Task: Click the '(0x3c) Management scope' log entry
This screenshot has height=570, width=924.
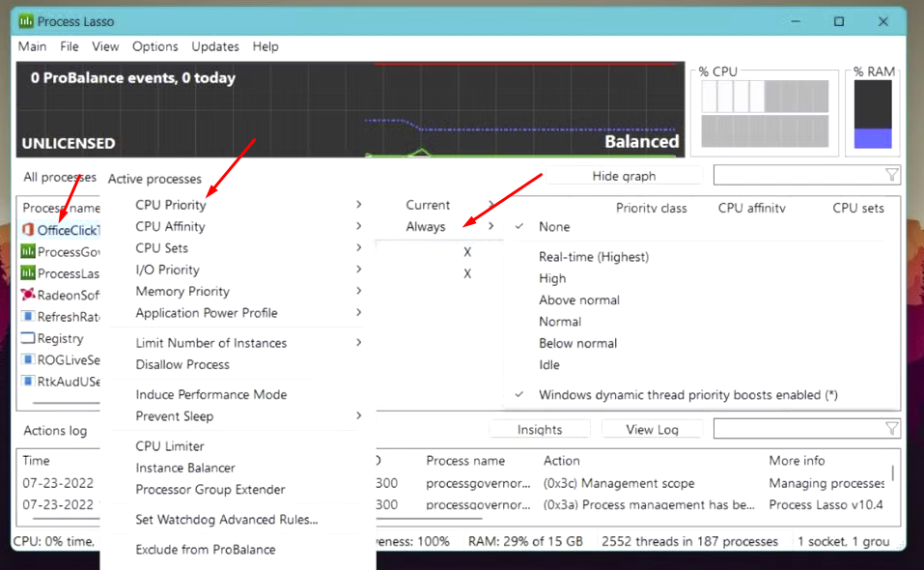Action: (x=619, y=483)
